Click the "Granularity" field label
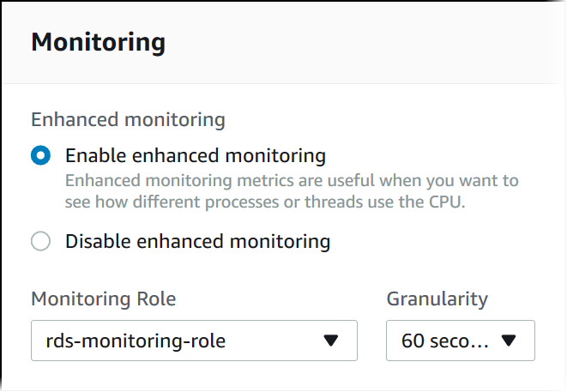This screenshot has height=392, width=567. [x=437, y=299]
